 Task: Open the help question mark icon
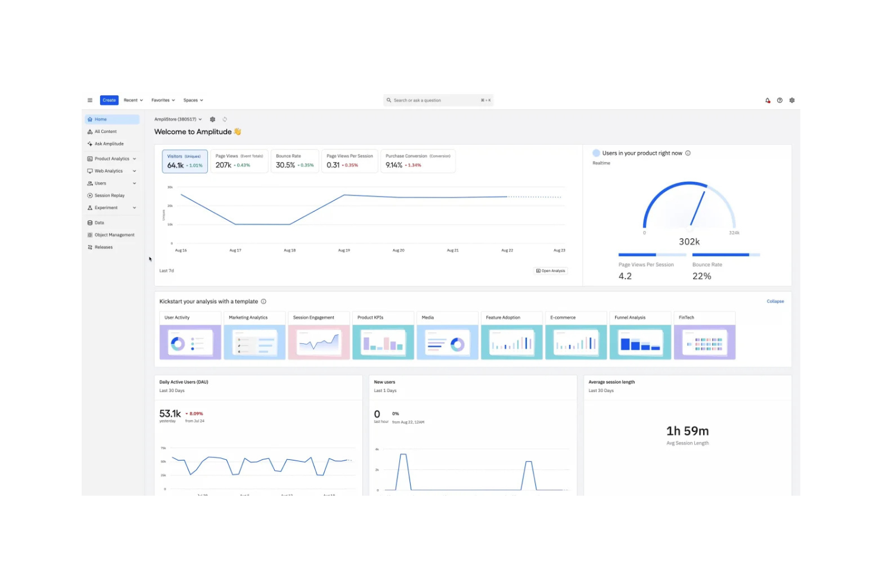(779, 100)
